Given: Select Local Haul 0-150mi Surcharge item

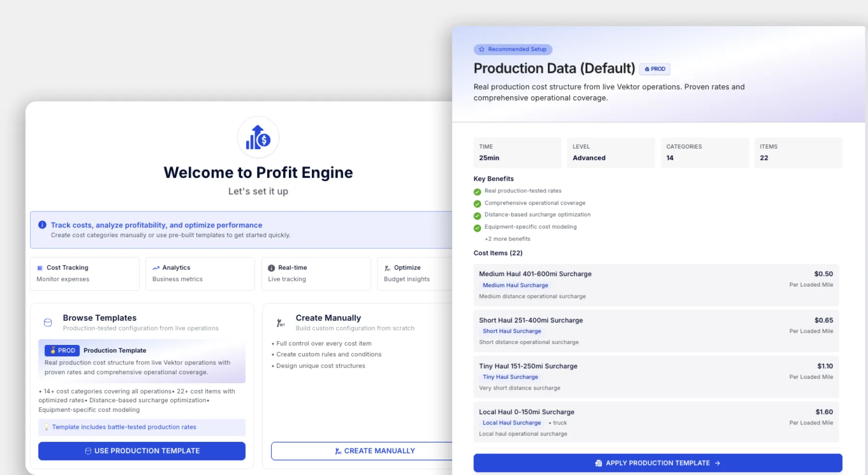Looking at the screenshot, I should (x=656, y=422).
